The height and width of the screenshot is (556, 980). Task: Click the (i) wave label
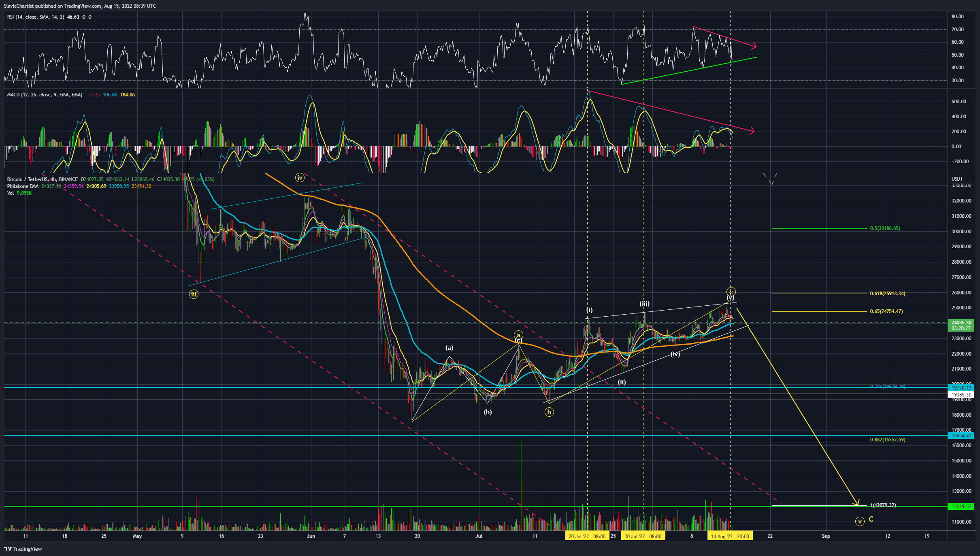click(589, 310)
